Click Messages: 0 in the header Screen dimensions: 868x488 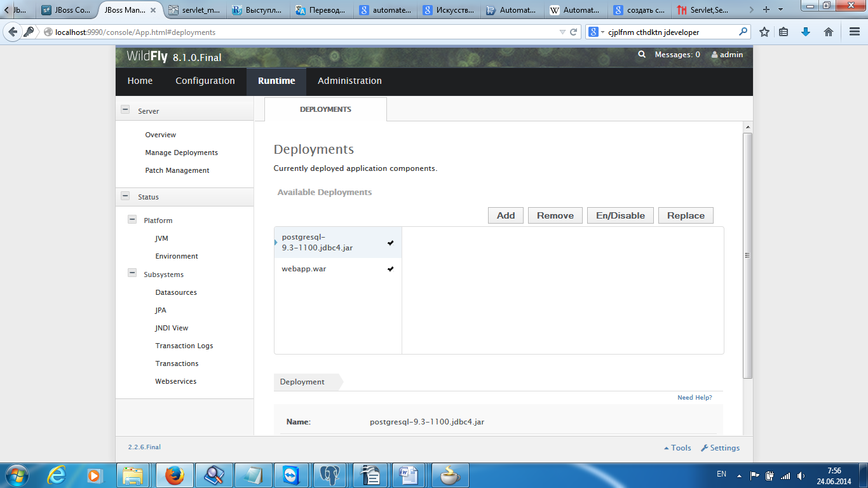[677, 55]
